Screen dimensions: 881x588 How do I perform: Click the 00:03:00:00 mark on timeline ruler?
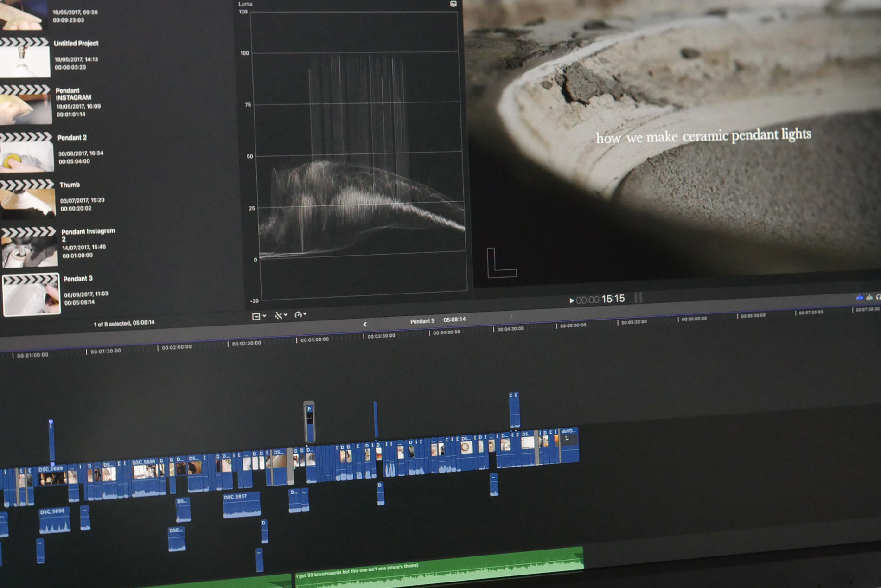tap(314, 340)
